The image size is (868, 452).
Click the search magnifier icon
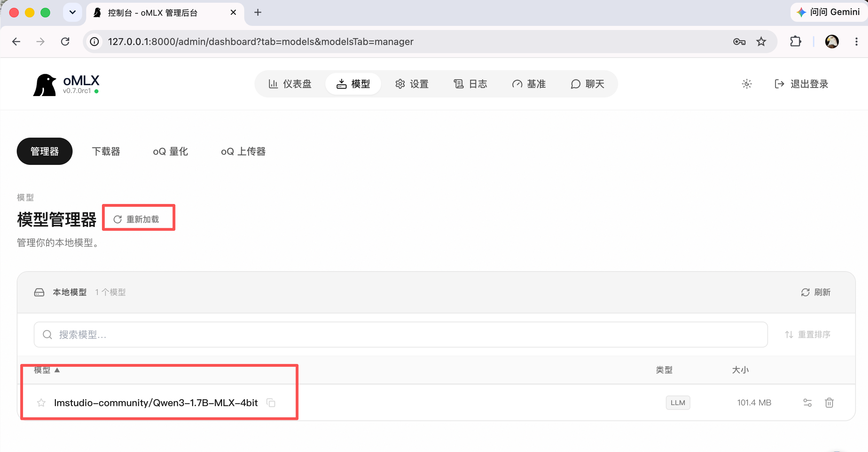click(x=47, y=335)
